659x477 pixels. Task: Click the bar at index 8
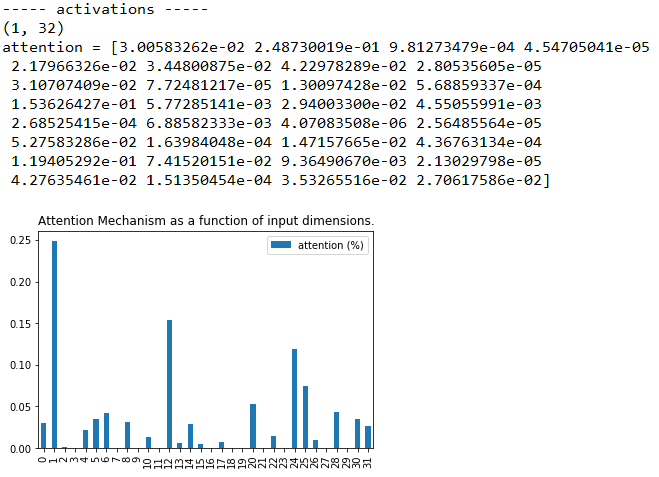point(127,435)
